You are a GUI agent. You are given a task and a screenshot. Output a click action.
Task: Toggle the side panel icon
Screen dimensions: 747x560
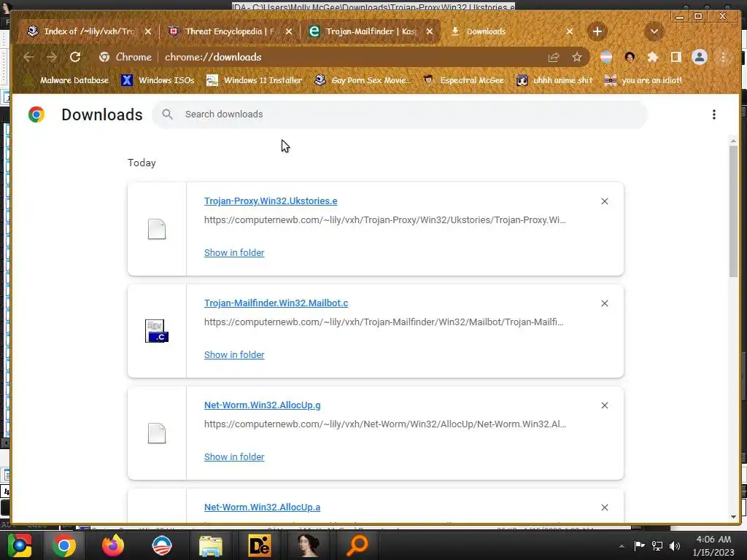coord(676,57)
